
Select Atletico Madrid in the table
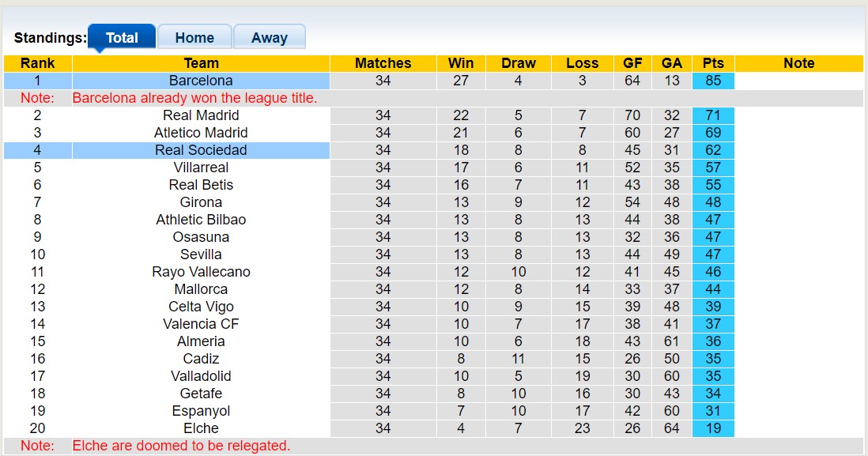pos(201,133)
